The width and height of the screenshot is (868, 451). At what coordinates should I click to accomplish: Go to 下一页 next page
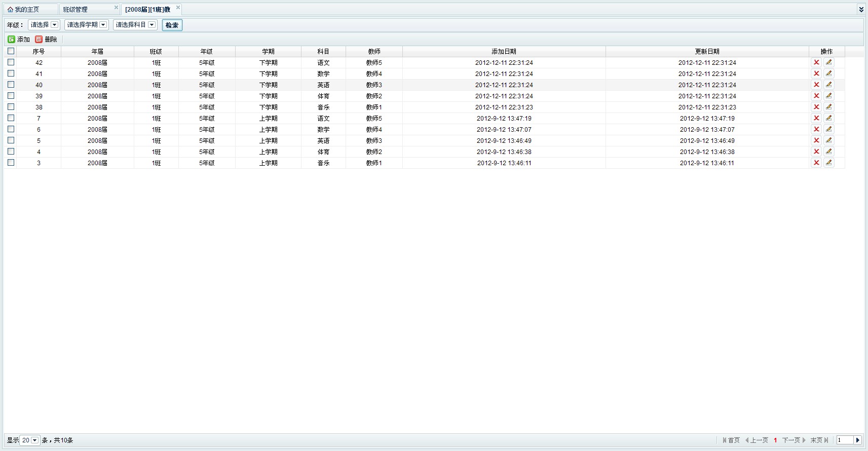click(x=794, y=440)
